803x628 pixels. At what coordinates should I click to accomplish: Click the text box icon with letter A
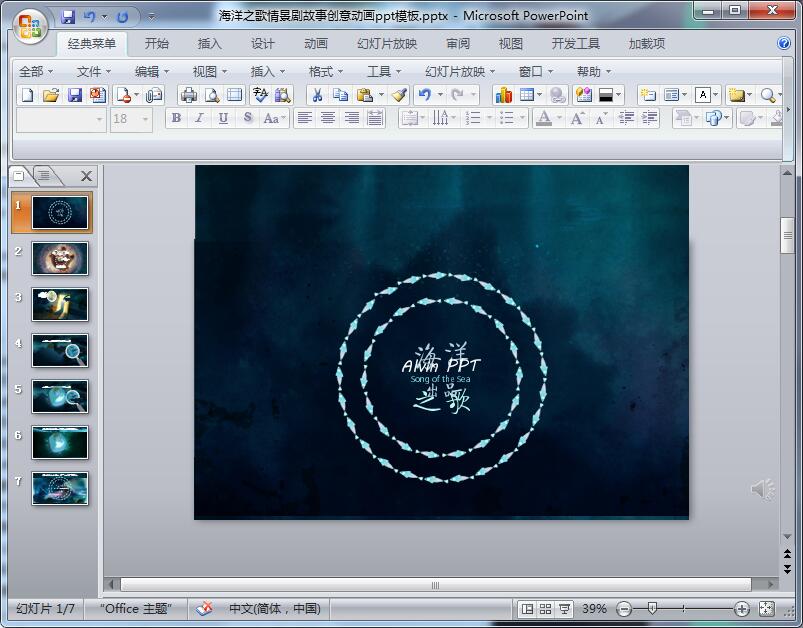[x=703, y=95]
